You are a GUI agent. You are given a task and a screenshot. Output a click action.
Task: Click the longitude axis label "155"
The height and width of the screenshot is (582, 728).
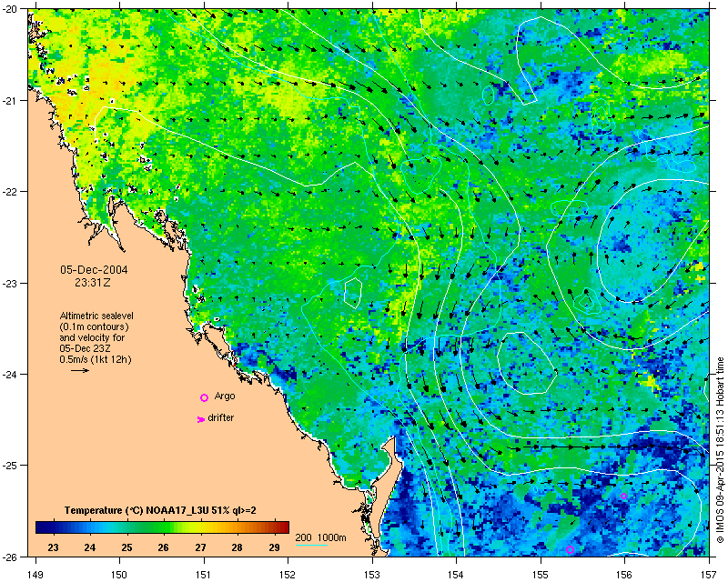541,575
